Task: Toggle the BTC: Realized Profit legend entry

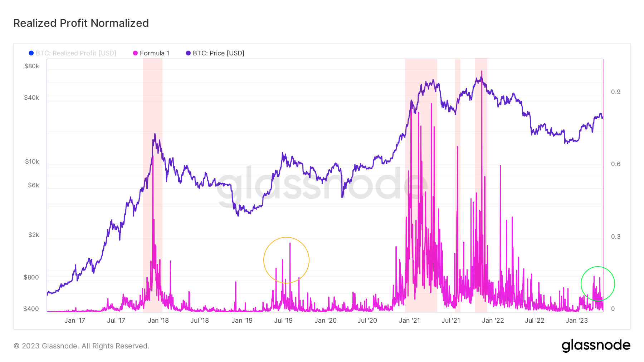Action: pyautogui.click(x=73, y=53)
